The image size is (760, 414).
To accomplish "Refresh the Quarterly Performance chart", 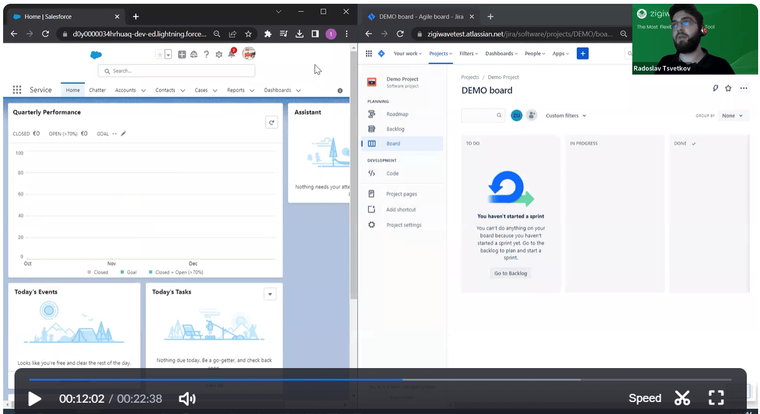I will (x=271, y=123).
